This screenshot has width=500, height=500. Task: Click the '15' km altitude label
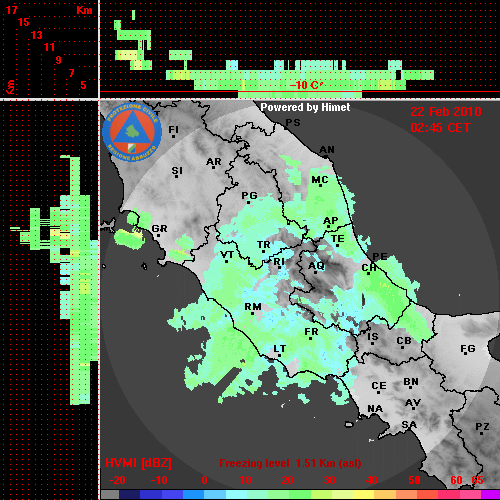[24, 22]
